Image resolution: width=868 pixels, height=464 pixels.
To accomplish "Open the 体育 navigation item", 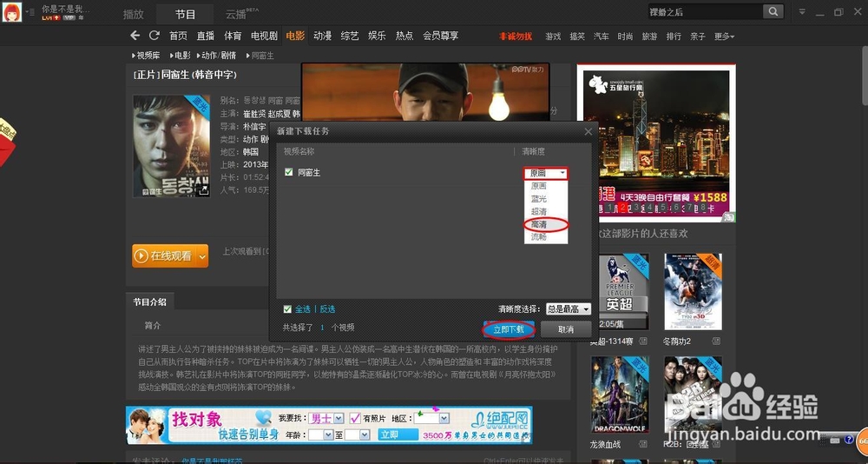I will coord(233,36).
